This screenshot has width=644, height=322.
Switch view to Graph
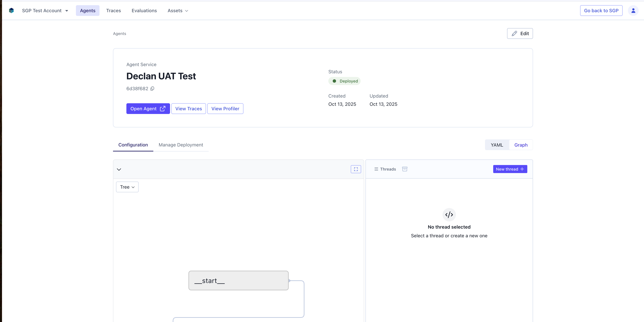coord(521,145)
